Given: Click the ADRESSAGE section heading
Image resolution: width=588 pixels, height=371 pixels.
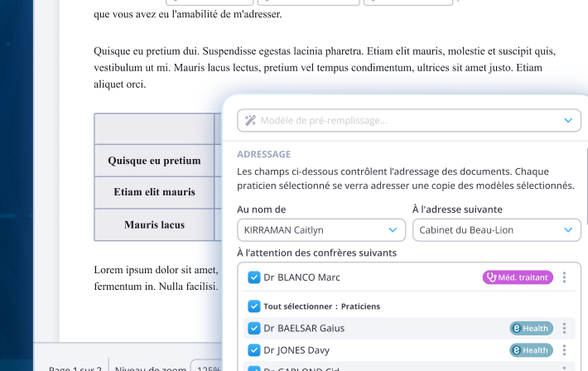Looking at the screenshot, I should point(264,154).
